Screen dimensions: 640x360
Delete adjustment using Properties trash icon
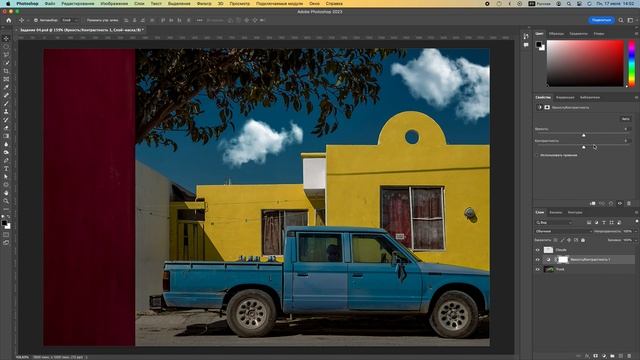pos(629,203)
